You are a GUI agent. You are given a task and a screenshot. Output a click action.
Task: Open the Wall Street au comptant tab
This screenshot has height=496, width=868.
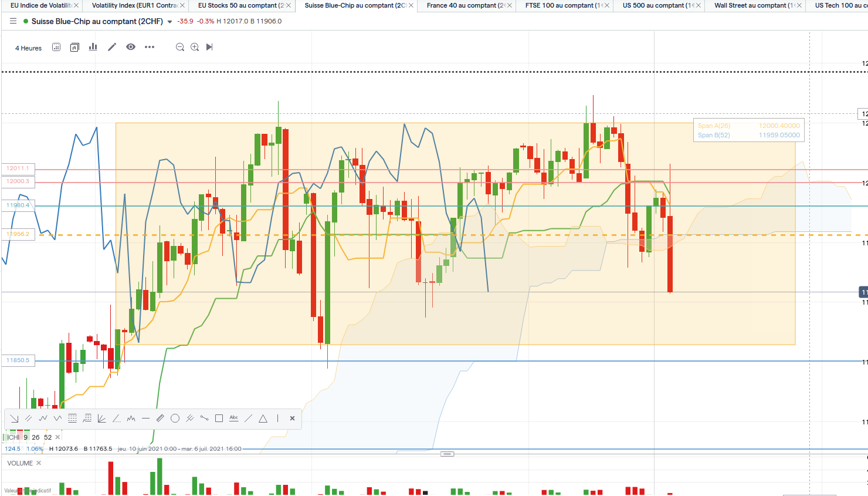(x=750, y=5)
